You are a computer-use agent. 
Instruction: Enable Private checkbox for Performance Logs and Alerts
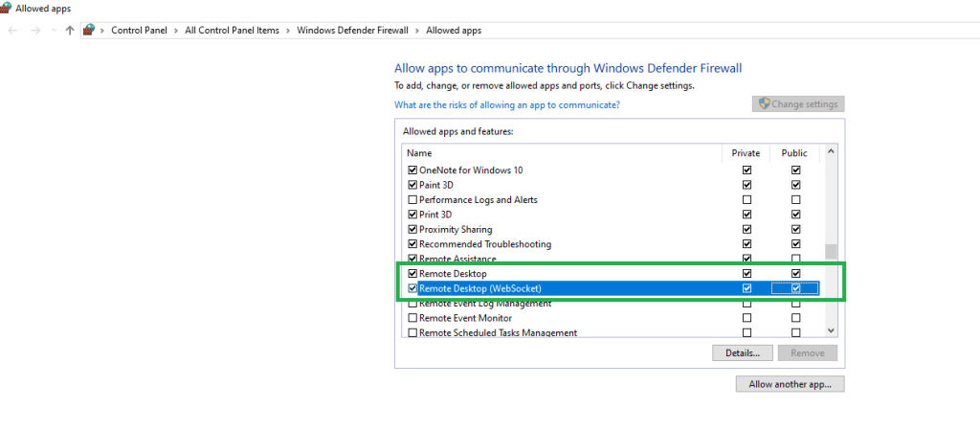746,199
